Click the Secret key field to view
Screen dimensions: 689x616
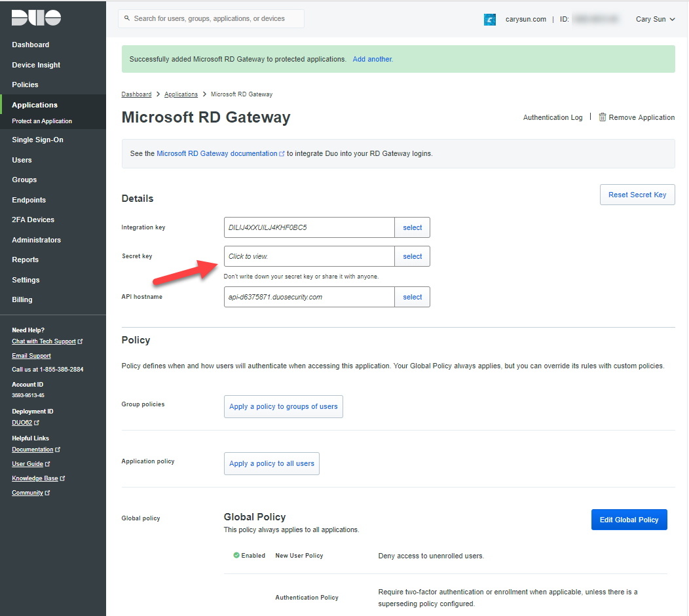coord(309,256)
